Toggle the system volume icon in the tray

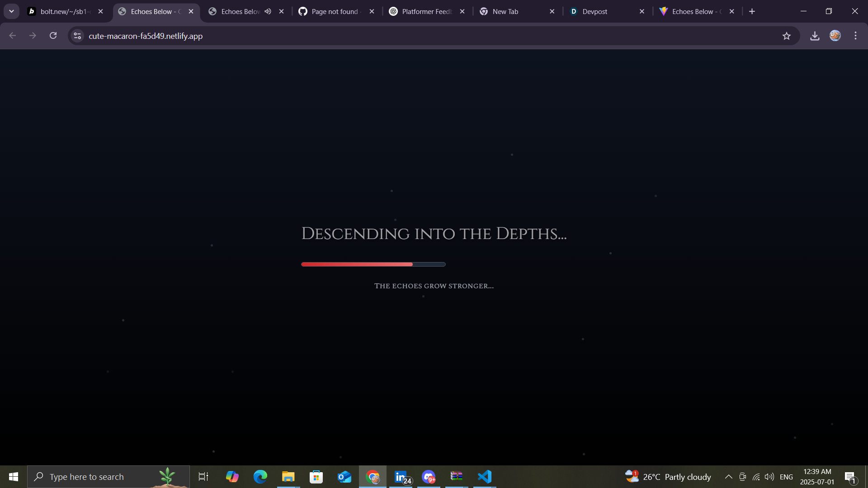pyautogui.click(x=769, y=477)
